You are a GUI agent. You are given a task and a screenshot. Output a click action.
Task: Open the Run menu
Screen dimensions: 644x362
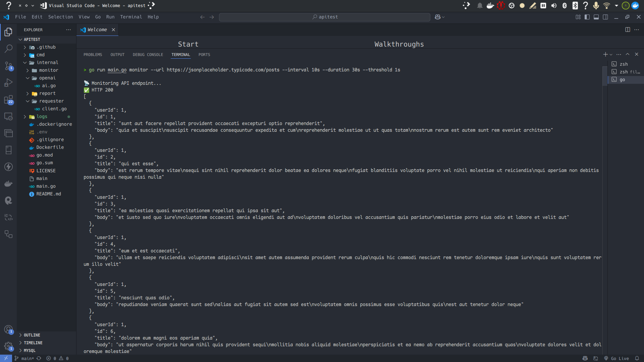[110, 17]
